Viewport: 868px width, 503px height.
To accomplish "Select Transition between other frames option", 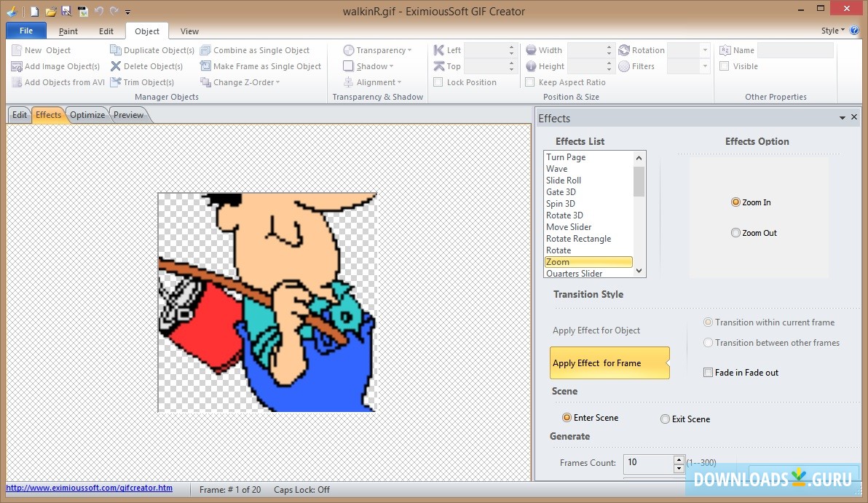I will 708,343.
